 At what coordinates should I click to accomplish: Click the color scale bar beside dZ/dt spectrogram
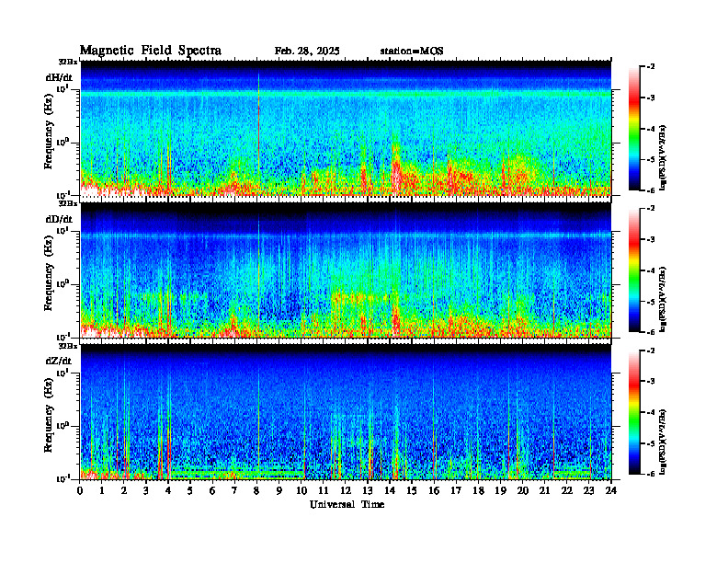(634, 412)
